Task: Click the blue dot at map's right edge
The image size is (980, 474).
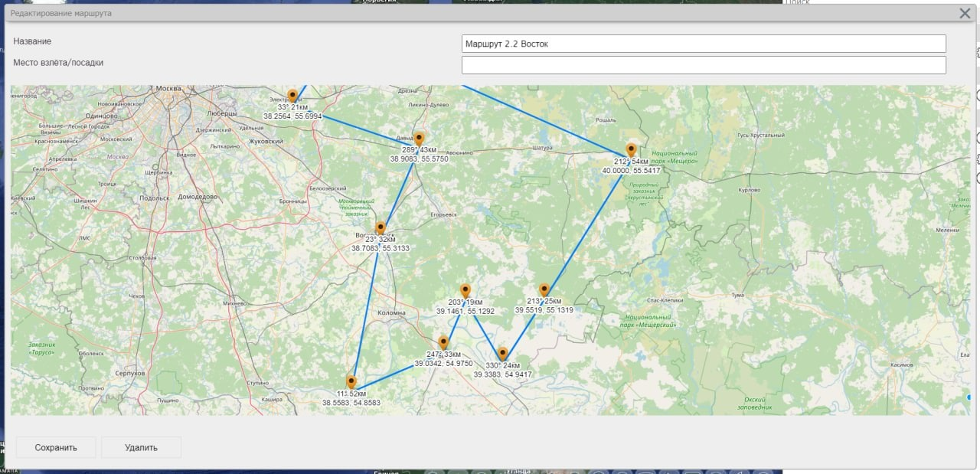Action: tap(969, 397)
